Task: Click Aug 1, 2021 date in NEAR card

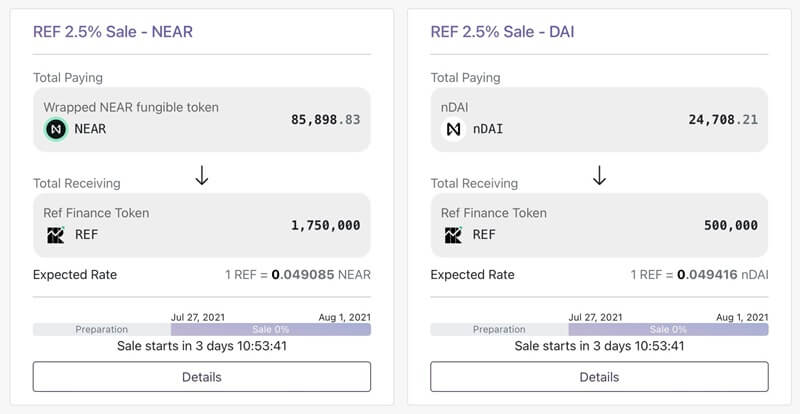Action: tap(345, 317)
